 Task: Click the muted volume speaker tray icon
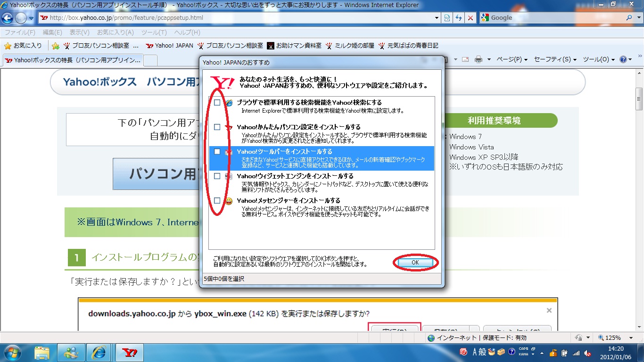click(588, 353)
